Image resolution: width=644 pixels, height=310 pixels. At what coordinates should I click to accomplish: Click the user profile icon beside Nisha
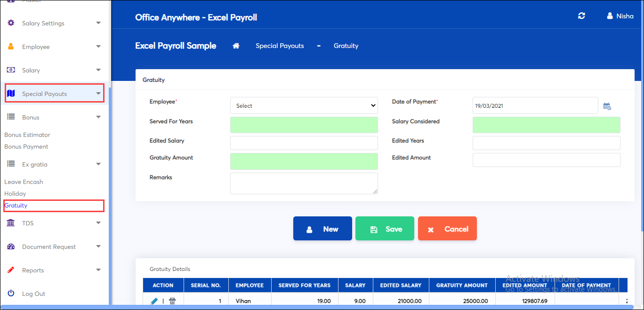[x=610, y=16]
